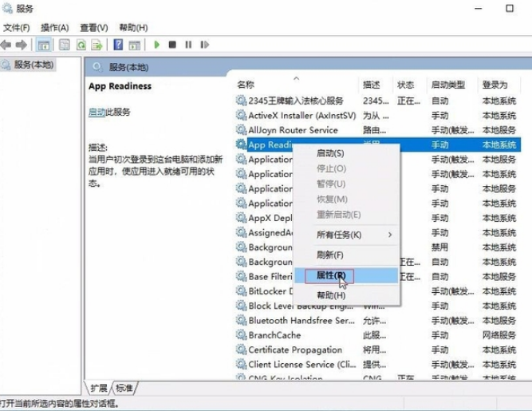The height and width of the screenshot is (411, 532).
Task: Click the Stop service square icon
Action: (172, 45)
